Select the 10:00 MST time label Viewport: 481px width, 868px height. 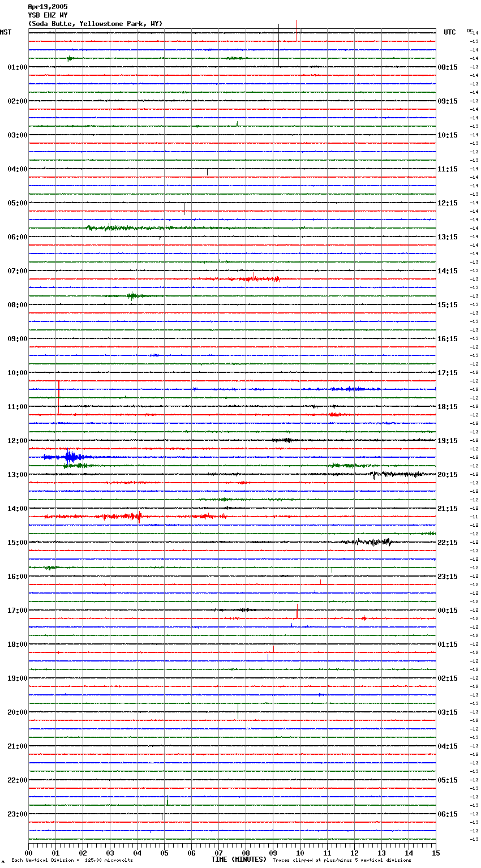coord(18,373)
